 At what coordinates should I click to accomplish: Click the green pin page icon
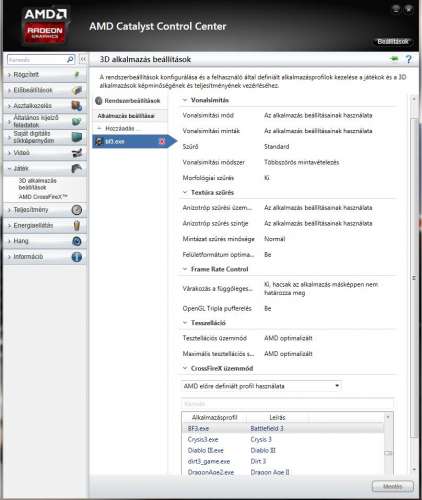click(x=394, y=59)
